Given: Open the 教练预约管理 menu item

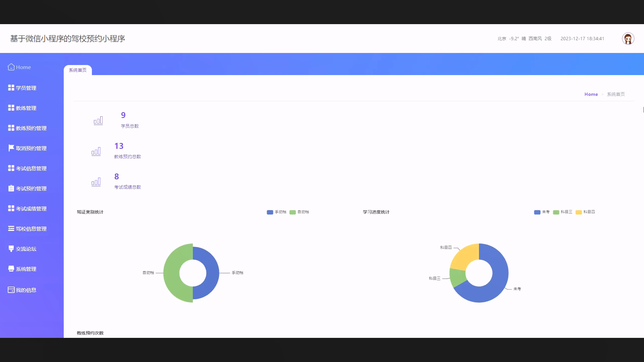Looking at the screenshot, I should coord(31,128).
